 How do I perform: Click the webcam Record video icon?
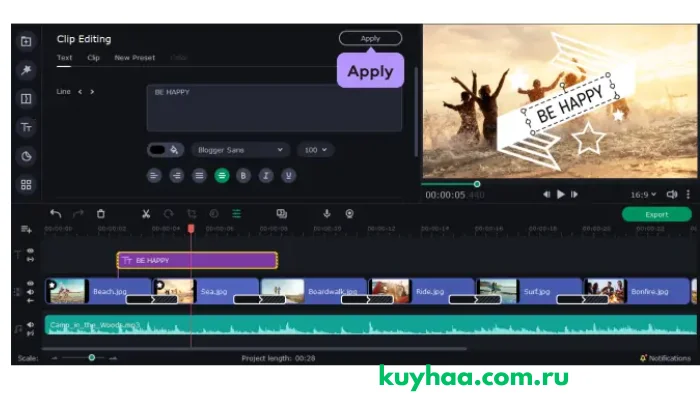pos(350,214)
